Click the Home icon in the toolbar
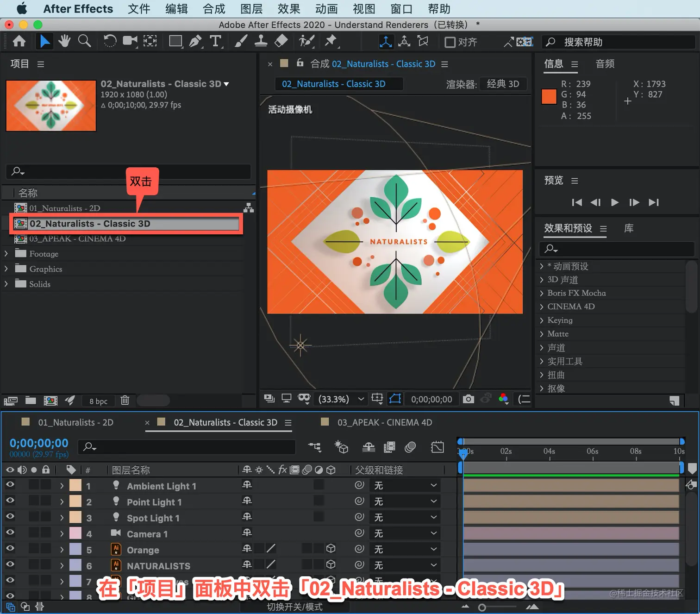Viewport: 700px width, 614px height. (x=19, y=42)
